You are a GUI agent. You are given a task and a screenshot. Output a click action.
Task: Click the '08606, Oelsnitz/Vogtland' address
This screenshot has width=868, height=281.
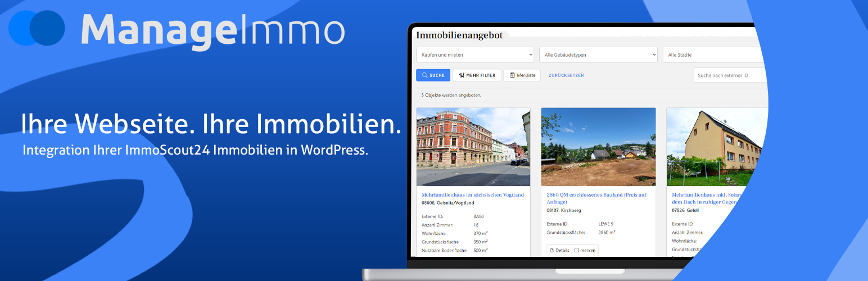click(x=448, y=203)
